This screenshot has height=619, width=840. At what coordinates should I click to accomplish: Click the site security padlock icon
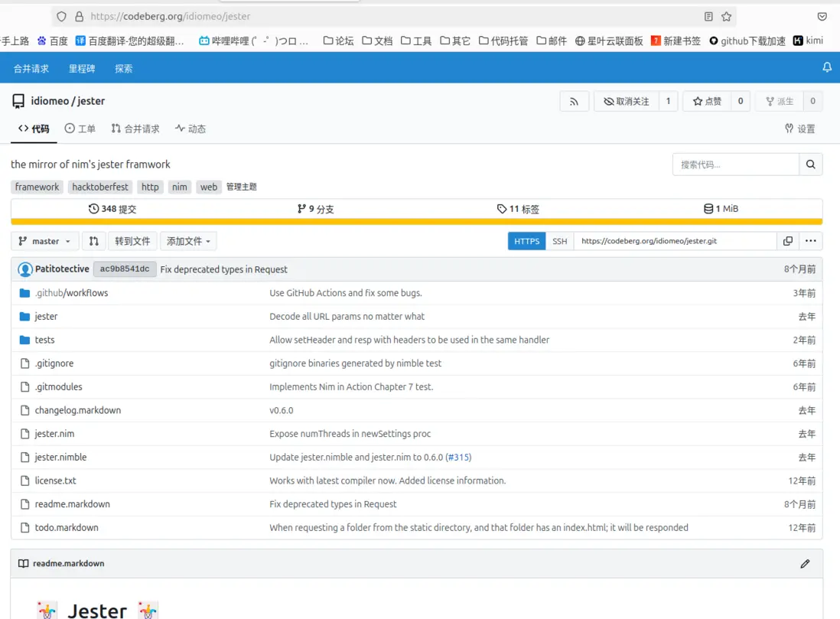(80, 17)
